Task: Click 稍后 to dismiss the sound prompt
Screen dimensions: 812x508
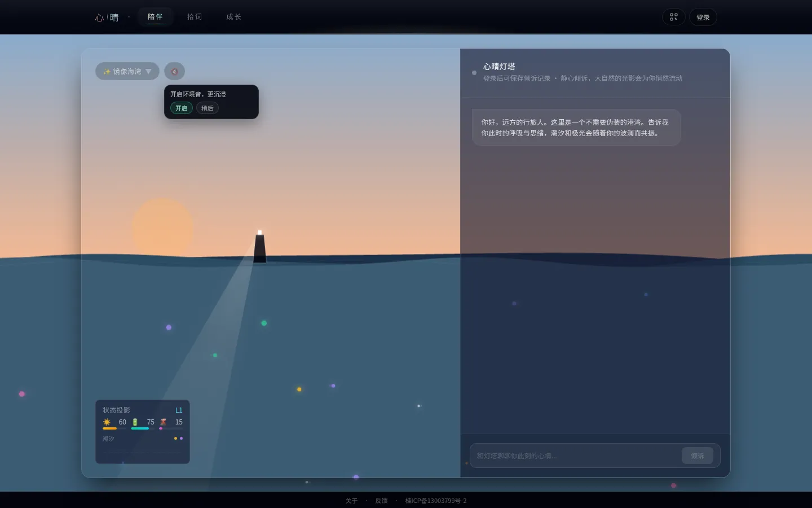Action: tap(207, 108)
